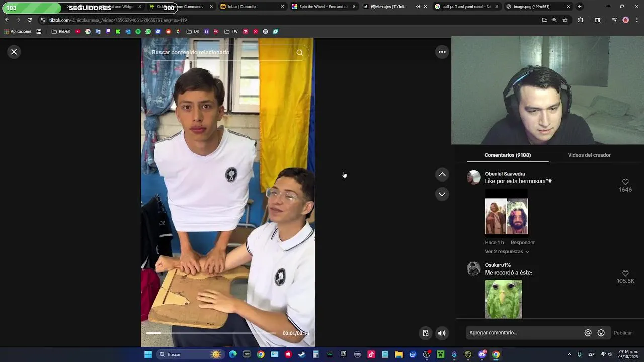This screenshot has width=644, height=362.
Task: Click the taskbar Buscar search box
Action: click(x=190, y=354)
